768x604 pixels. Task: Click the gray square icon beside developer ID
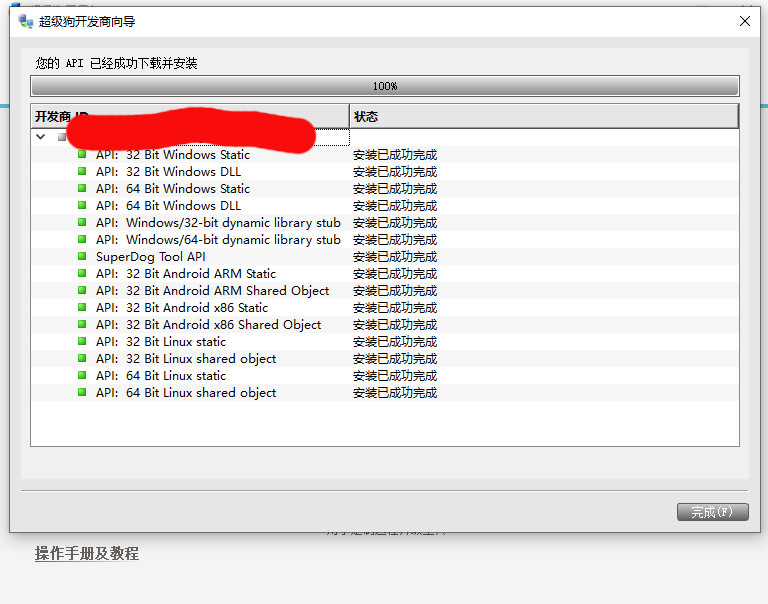[62, 137]
